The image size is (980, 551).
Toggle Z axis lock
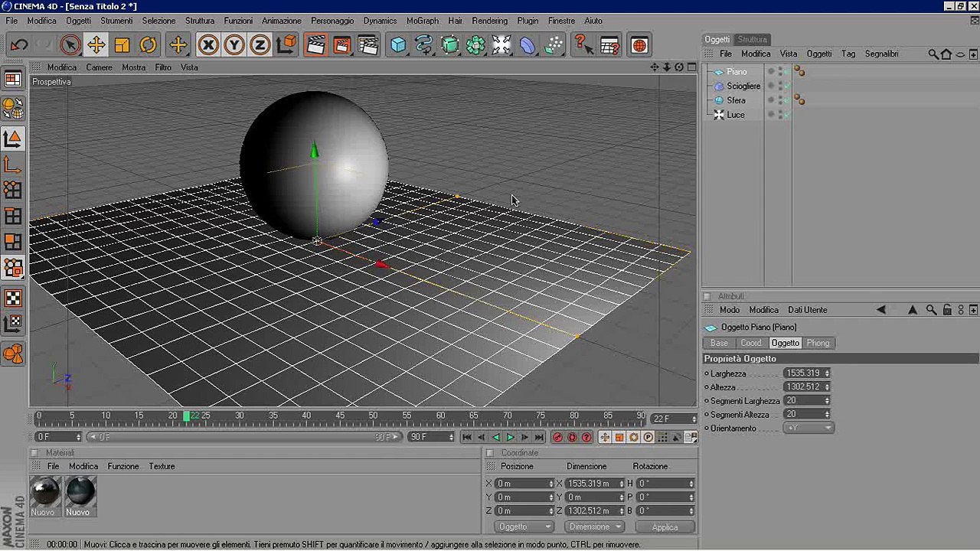coord(260,45)
